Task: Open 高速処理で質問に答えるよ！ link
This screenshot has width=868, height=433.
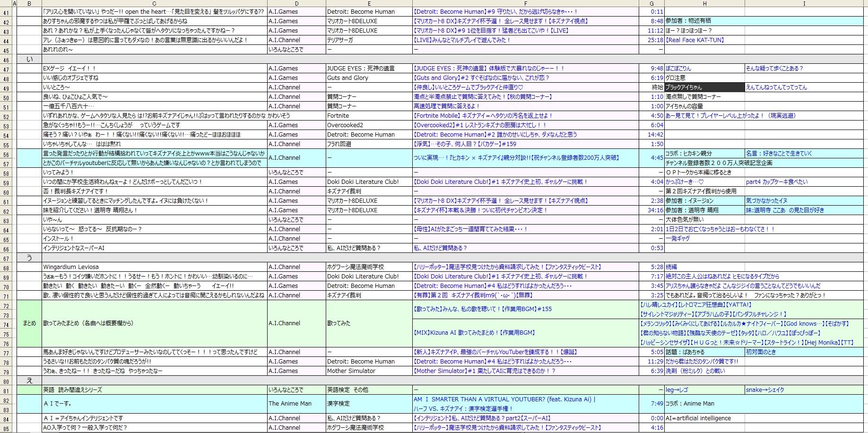Action: click(x=447, y=106)
